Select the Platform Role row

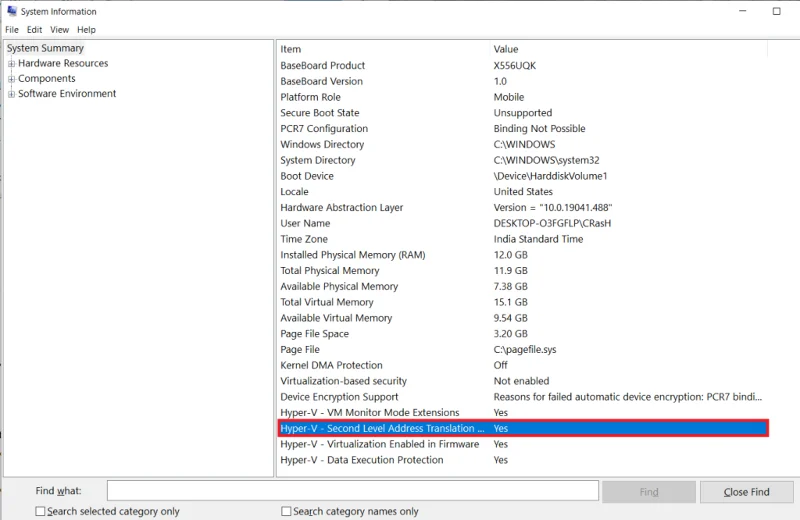pos(523,97)
